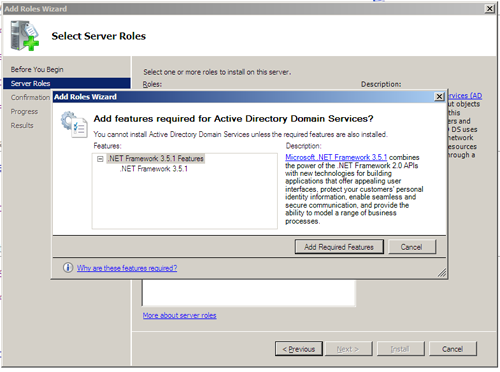500x372 pixels.
Task: Open the Microsoft .NET Framework 3.5.1 link
Action: [x=336, y=157]
